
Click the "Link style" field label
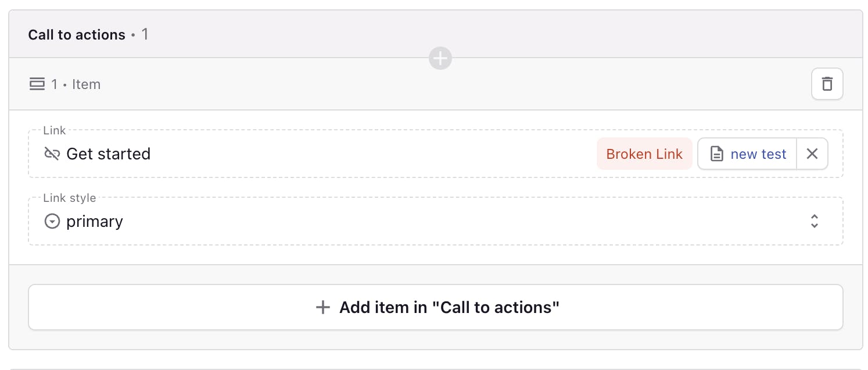coord(70,198)
